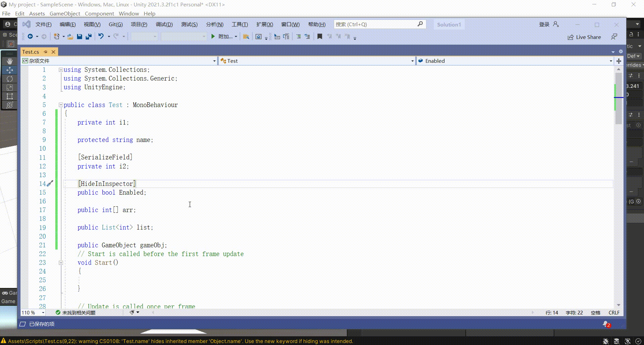Image resolution: width=644 pixels, height=345 pixels.
Task: Open the 扩展(X) menu
Action: click(x=265, y=24)
